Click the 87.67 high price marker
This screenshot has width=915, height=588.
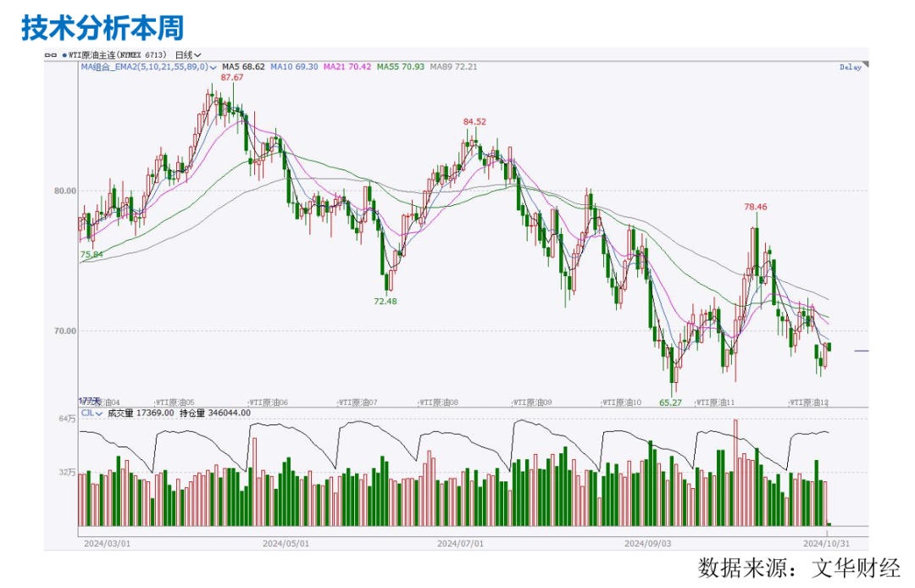(x=232, y=77)
